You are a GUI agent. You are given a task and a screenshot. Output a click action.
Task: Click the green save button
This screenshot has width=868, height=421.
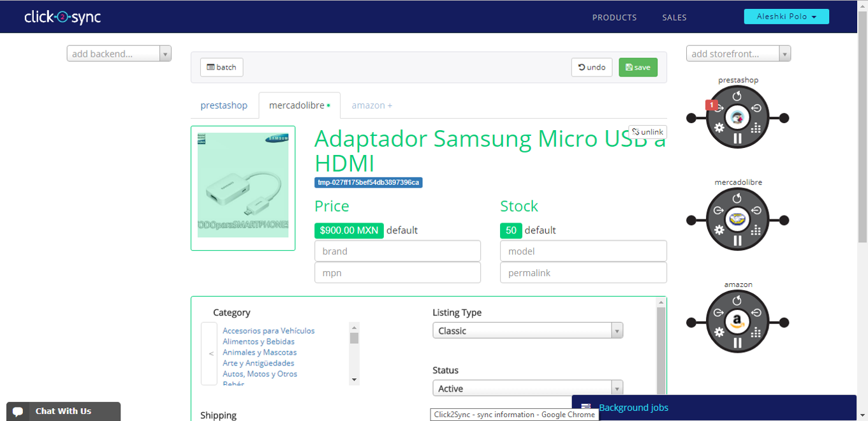point(638,67)
